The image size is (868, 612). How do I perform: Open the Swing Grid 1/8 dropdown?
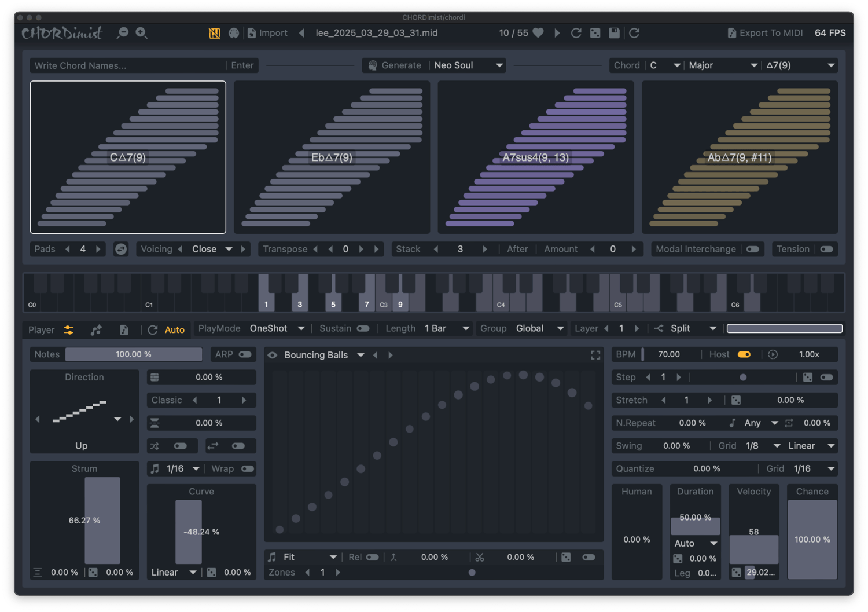(x=763, y=446)
